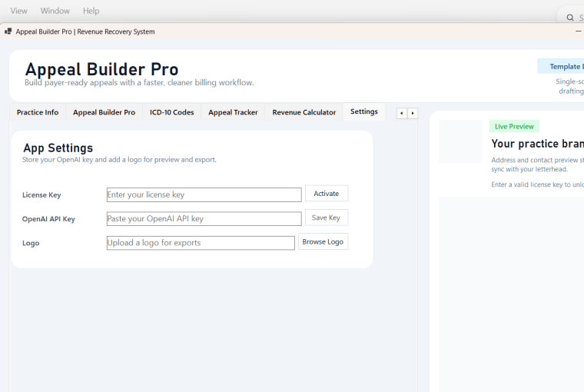This screenshot has height=392, width=584.
Task: Switch to the Practice Info tab
Action: click(38, 112)
